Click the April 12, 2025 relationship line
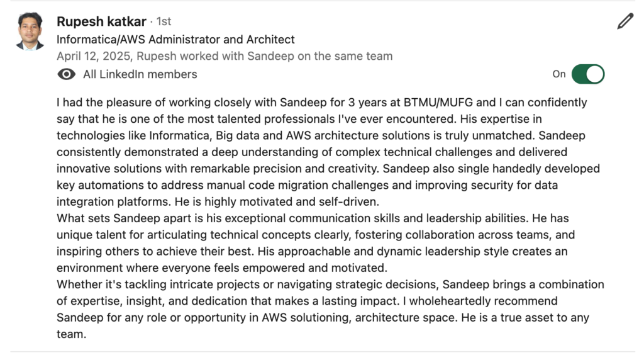This screenshot has width=644, height=355. [225, 56]
